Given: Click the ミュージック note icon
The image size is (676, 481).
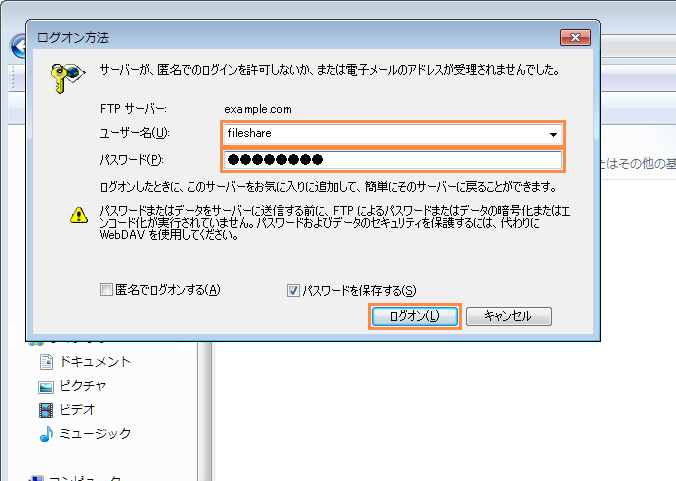Looking at the screenshot, I should coord(46,434).
